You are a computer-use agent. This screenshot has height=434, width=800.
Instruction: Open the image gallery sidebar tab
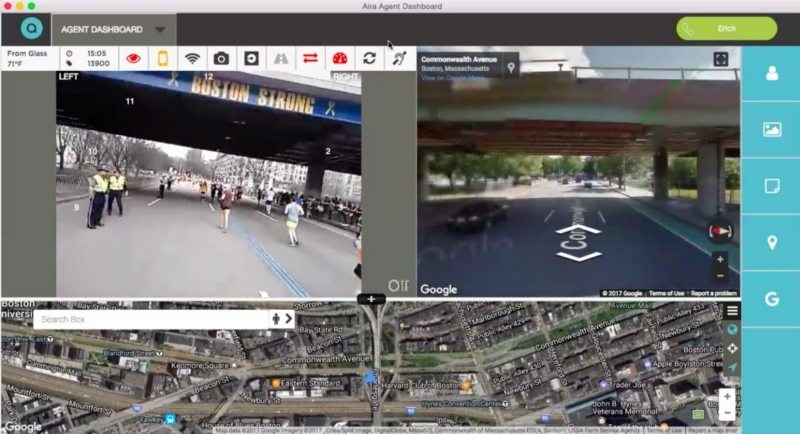(772, 130)
